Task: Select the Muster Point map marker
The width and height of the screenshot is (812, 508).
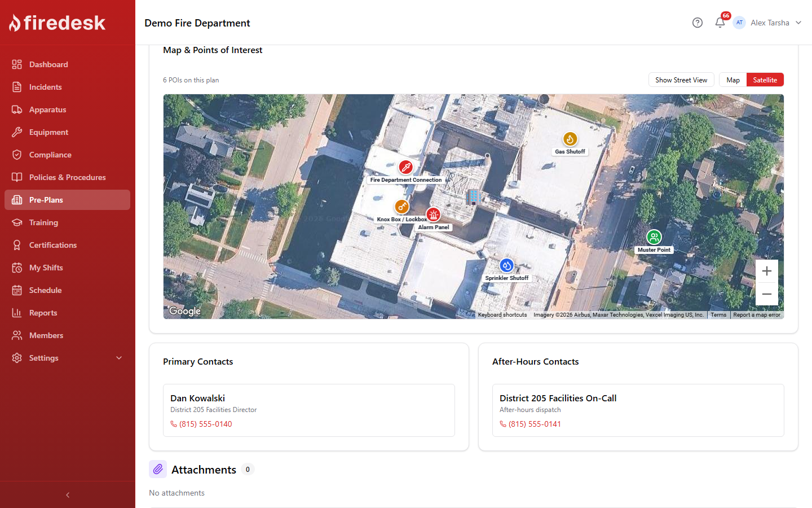Action: (654, 237)
